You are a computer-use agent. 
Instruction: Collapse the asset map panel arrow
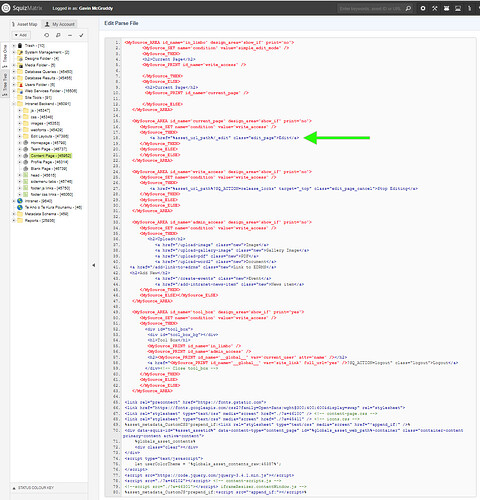(x=94, y=265)
